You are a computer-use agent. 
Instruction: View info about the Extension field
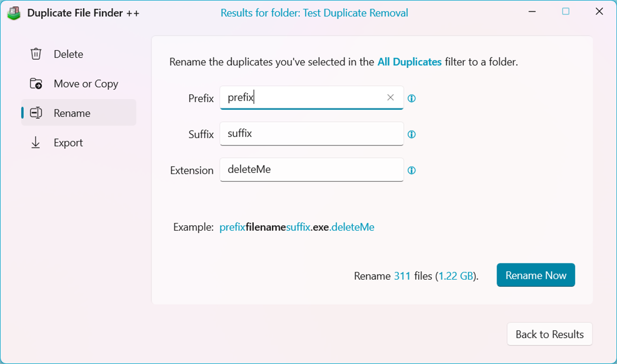tap(412, 170)
